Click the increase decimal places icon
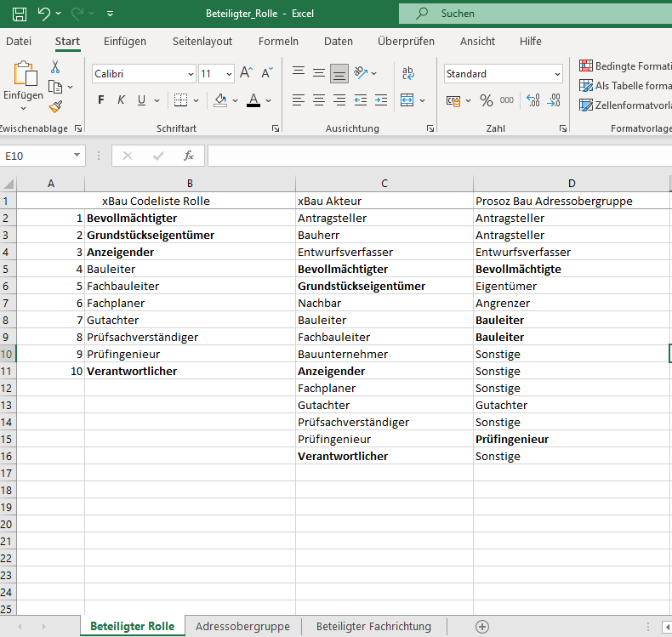 (533, 100)
